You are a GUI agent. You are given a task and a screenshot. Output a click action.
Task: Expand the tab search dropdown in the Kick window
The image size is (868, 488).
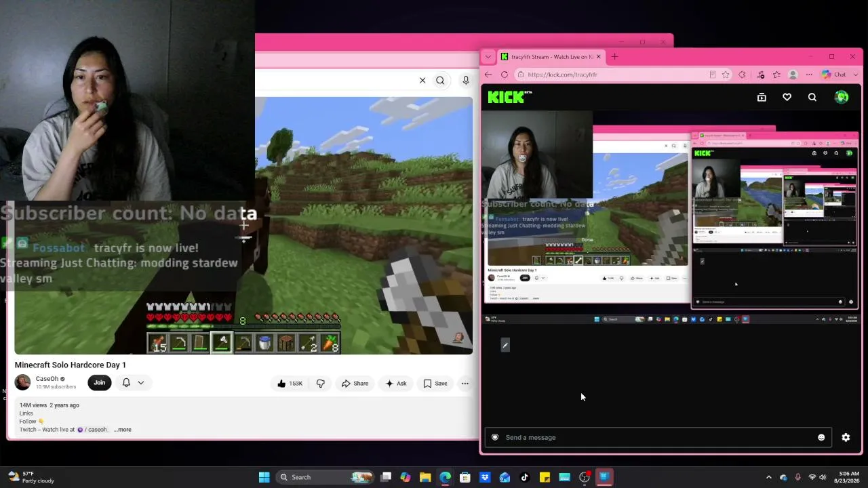click(488, 57)
